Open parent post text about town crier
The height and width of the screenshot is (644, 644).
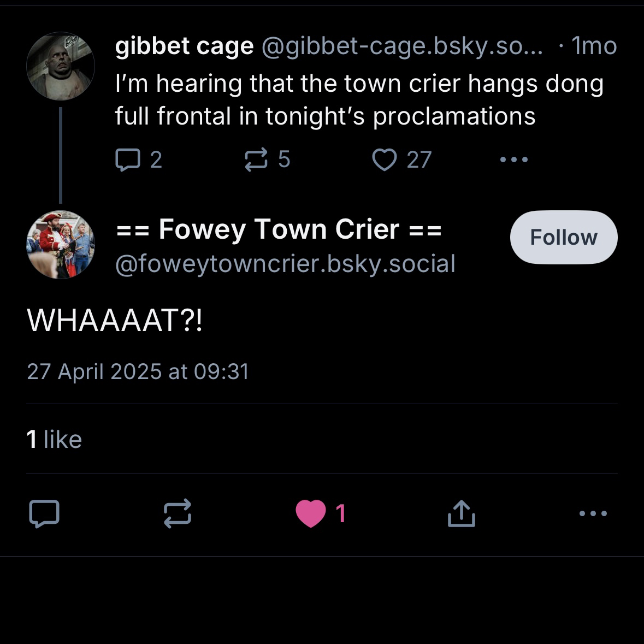coord(359,99)
